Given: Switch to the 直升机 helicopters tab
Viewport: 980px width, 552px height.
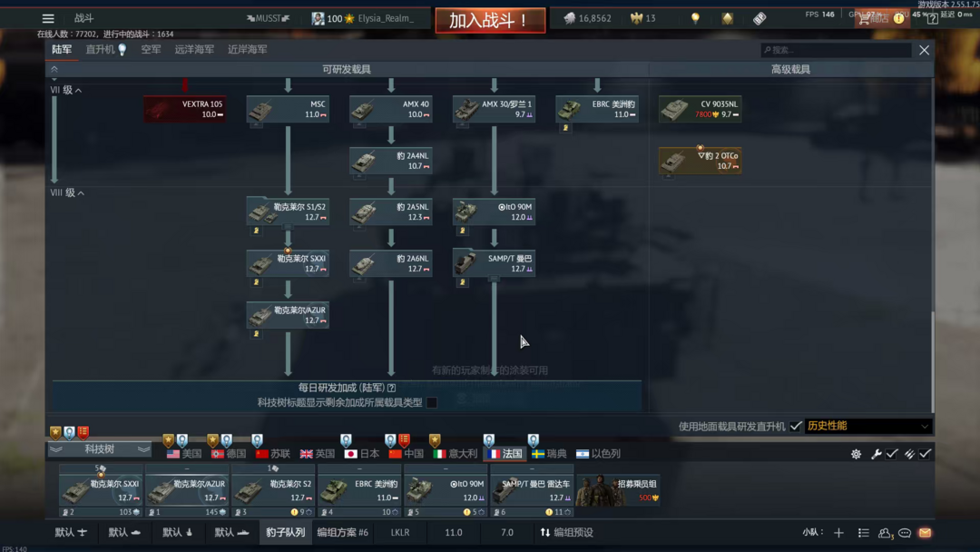Looking at the screenshot, I should 101,50.
